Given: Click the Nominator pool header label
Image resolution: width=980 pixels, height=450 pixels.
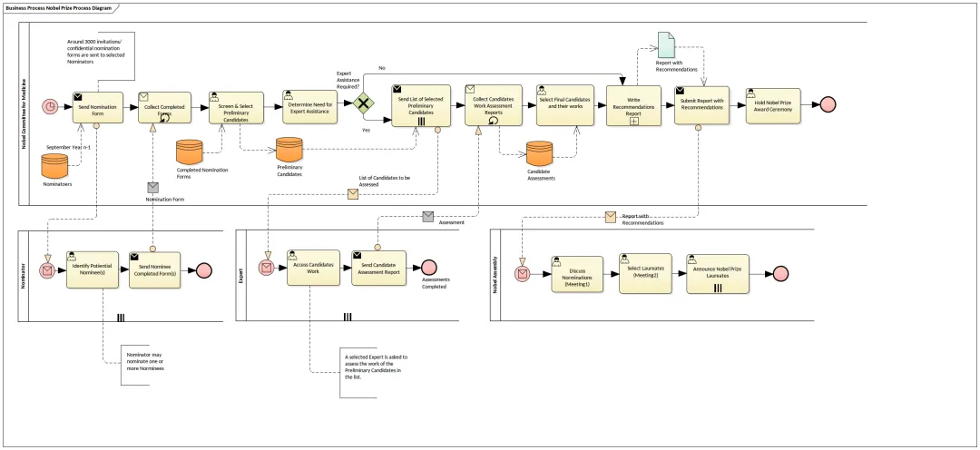Looking at the screenshot, I should (24, 276).
